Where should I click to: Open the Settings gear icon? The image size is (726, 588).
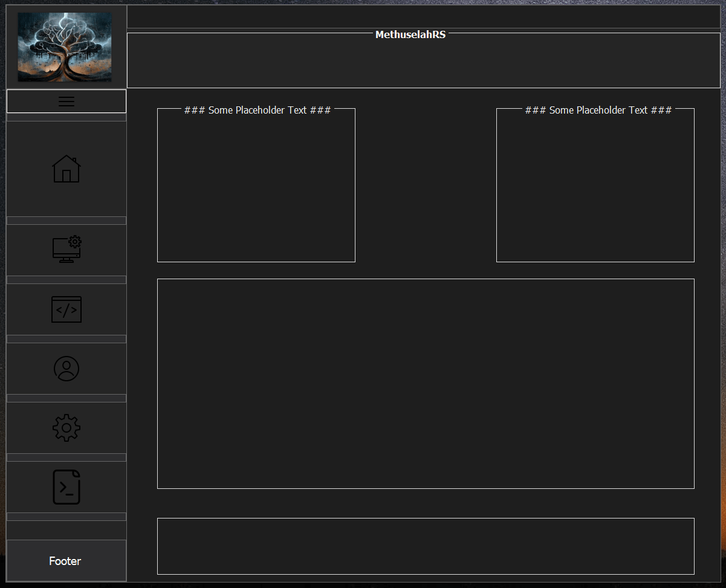click(x=66, y=427)
